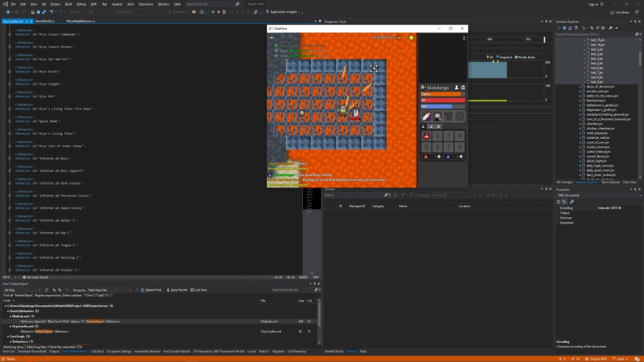644x362 pixels.
Task: Click the Save All toolbar icon
Action: [44, 12]
